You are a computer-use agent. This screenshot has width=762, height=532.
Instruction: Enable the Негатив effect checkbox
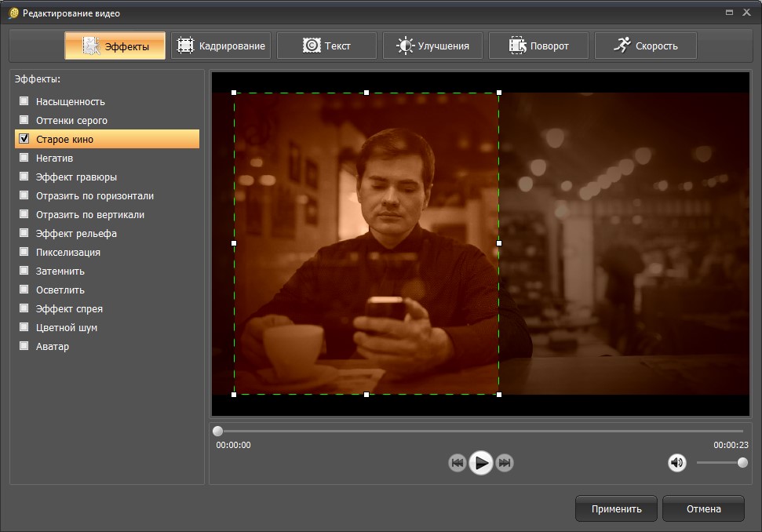[x=24, y=158]
